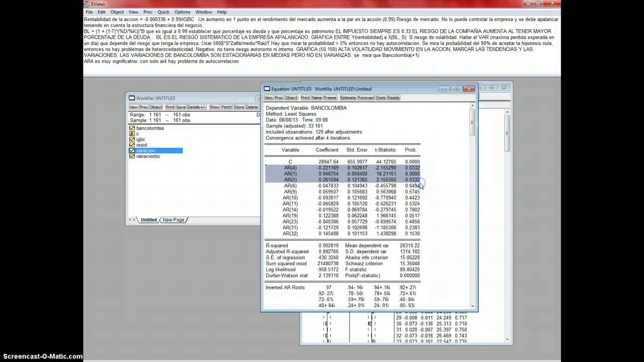Click the EViews application icon in title bar
Viewport: 644px width, 362px height.
pos(87,4)
